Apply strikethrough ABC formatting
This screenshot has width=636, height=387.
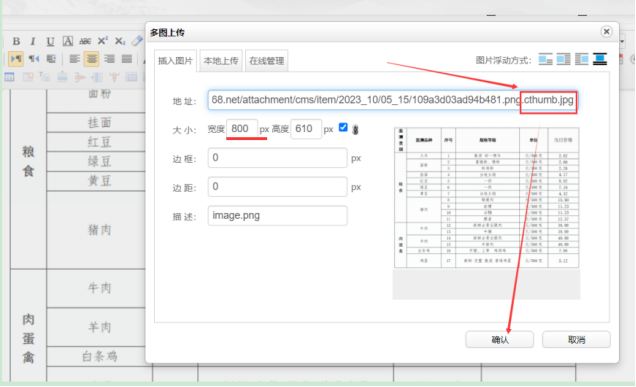click(85, 41)
